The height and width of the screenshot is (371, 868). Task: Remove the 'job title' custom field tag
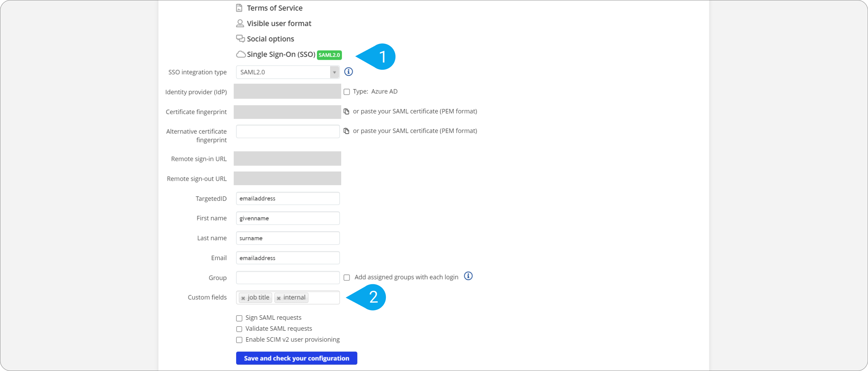point(243,298)
